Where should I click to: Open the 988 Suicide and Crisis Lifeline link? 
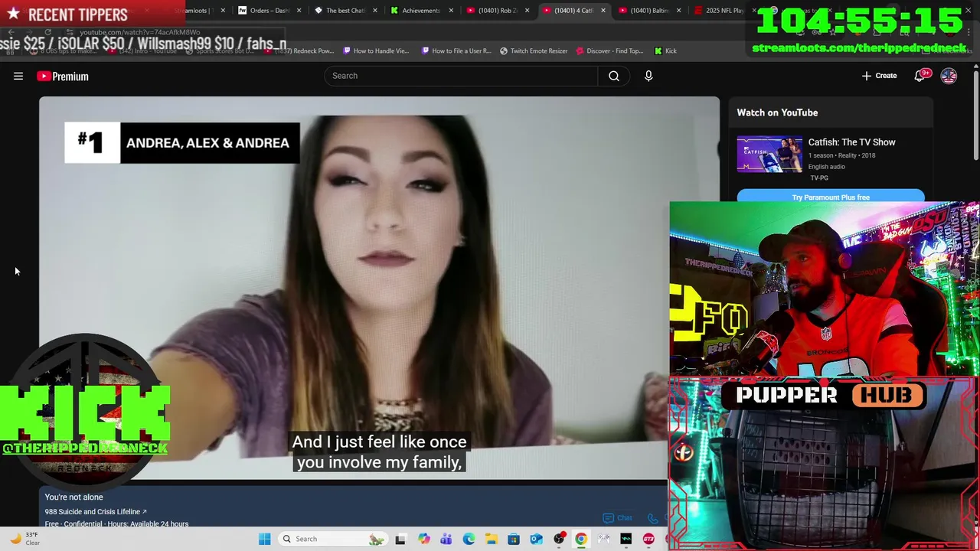[96, 512]
